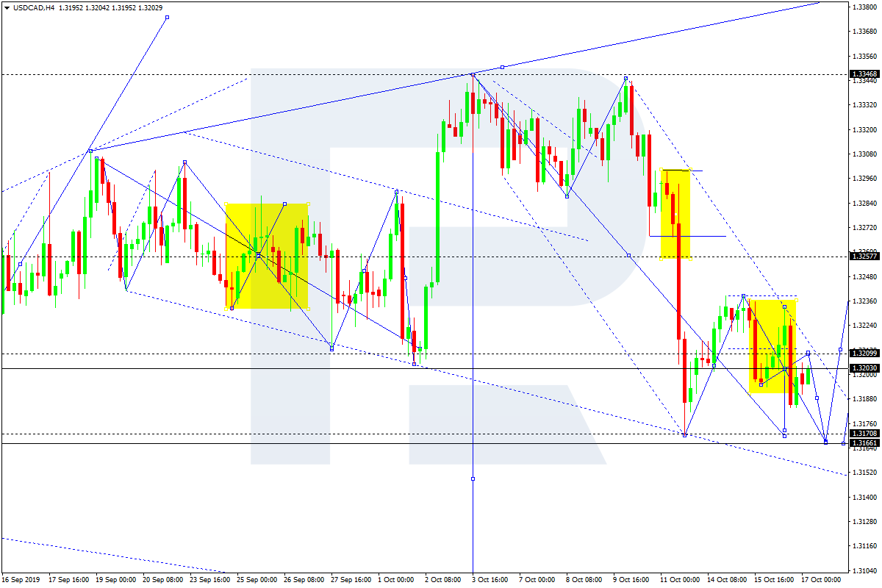Click the 26 Sep 08:00 time label

pyautogui.click(x=306, y=580)
